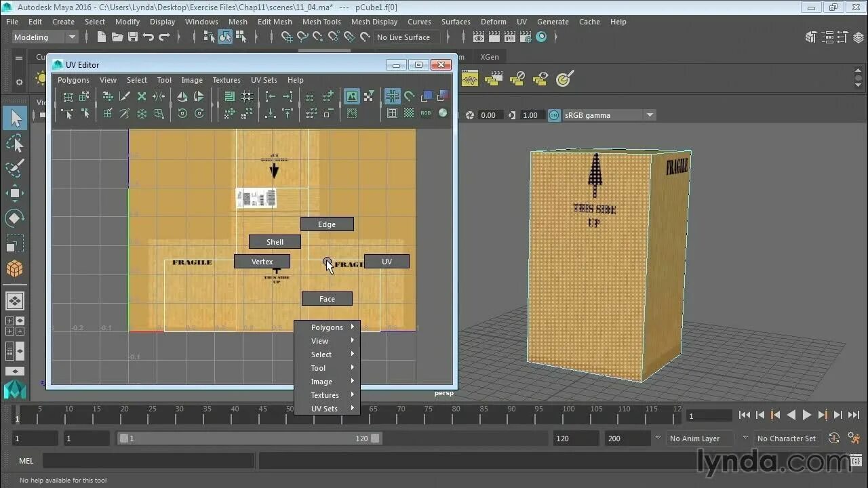The image size is (868, 488).
Task: Expand Polygons submenu in context menu
Action: pyautogui.click(x=327, y=327)
